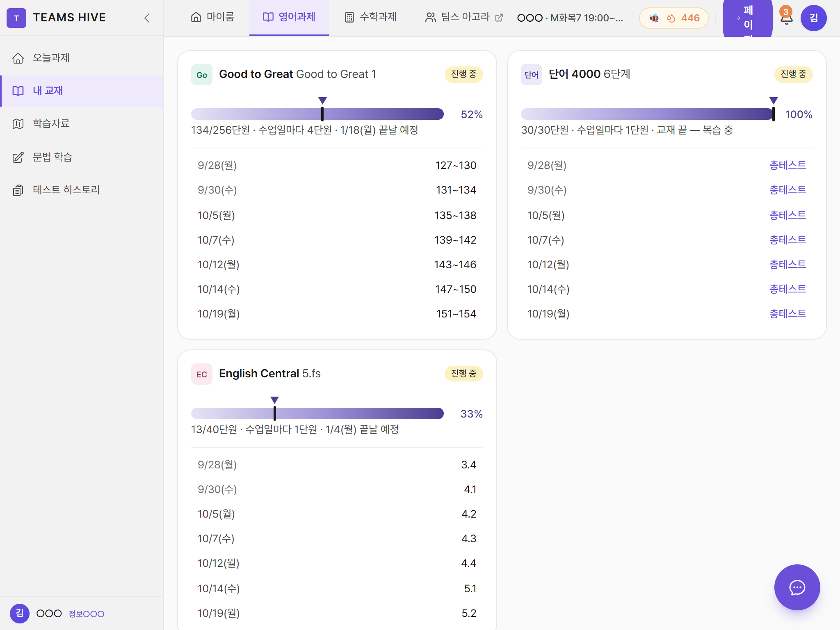Click the EC icon of English Central

[202, 374]
